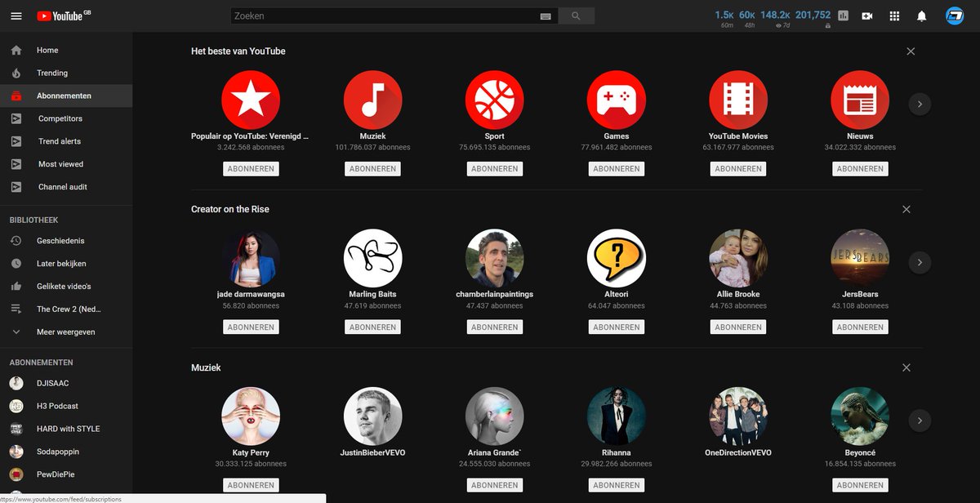Click the Marling Baits avatar

pos(372,258)
